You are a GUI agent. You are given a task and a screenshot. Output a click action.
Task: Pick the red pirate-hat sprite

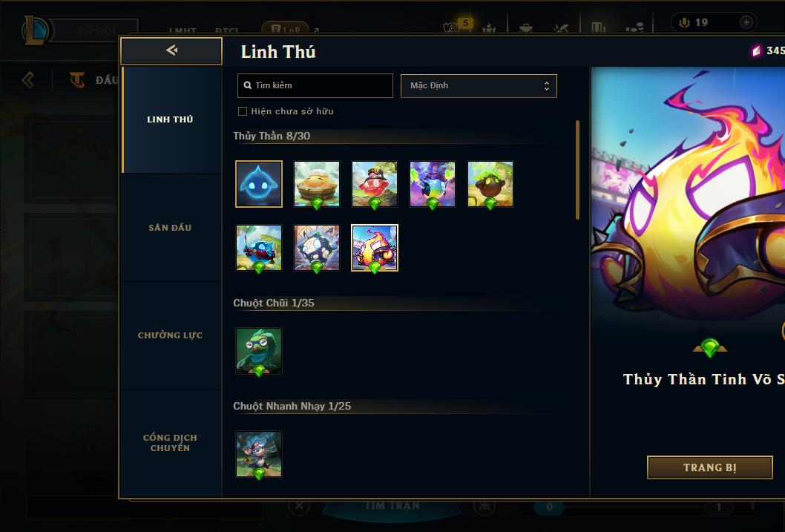click(x=375, y=184)
